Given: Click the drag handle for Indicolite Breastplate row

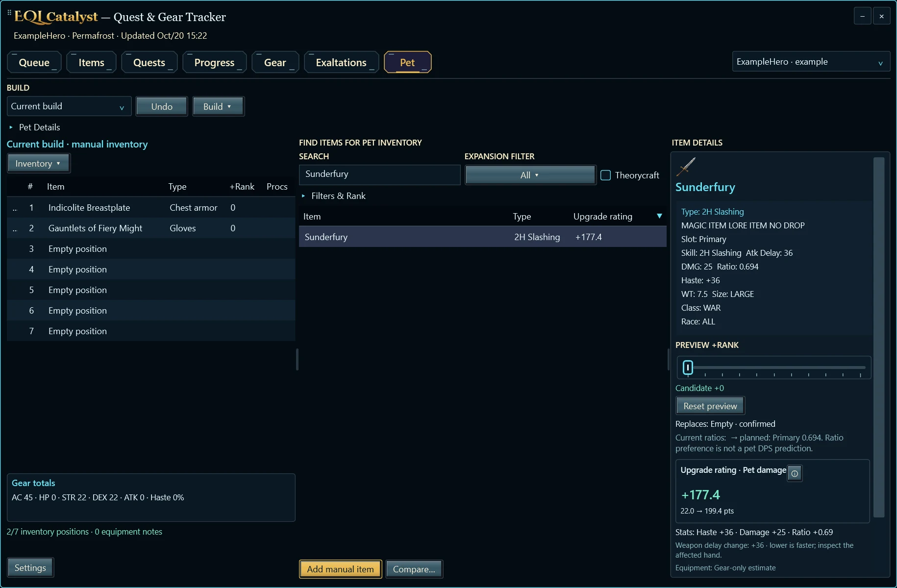Looking at the screenshot, I should [15, 208].
